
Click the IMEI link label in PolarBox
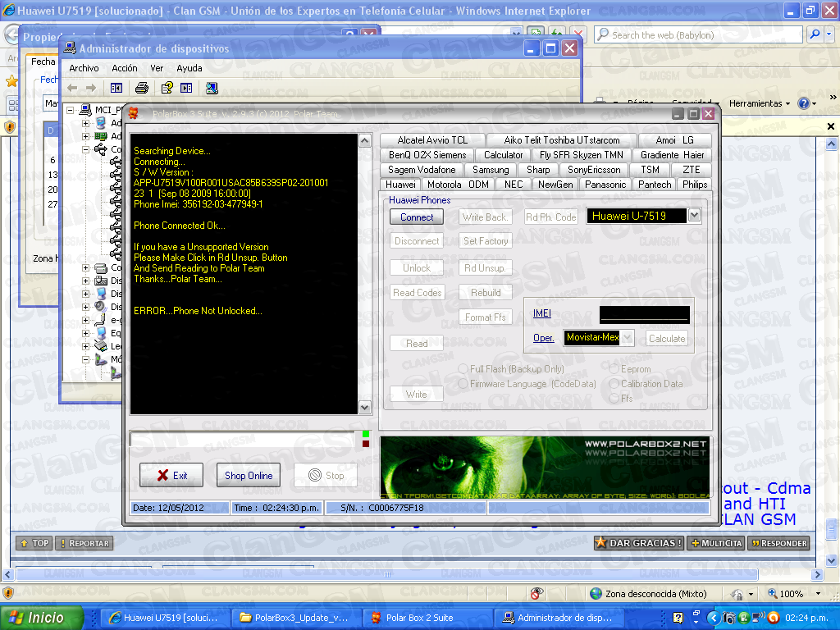tap(542, 313)
